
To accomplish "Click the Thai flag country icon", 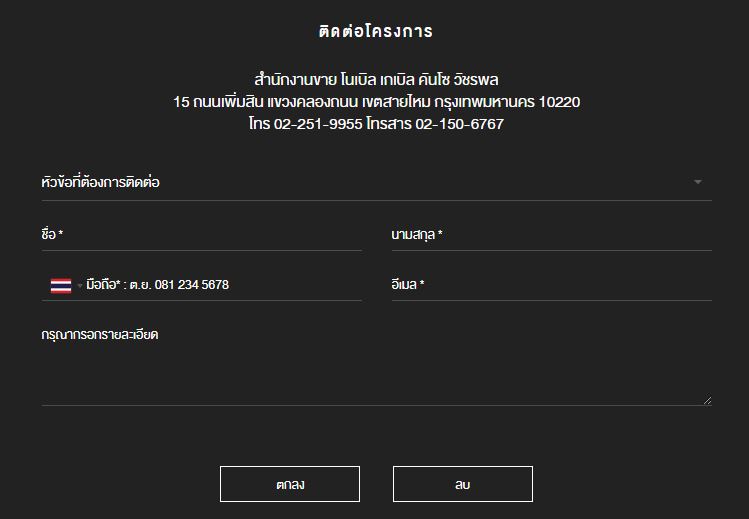I will point(61,285).
